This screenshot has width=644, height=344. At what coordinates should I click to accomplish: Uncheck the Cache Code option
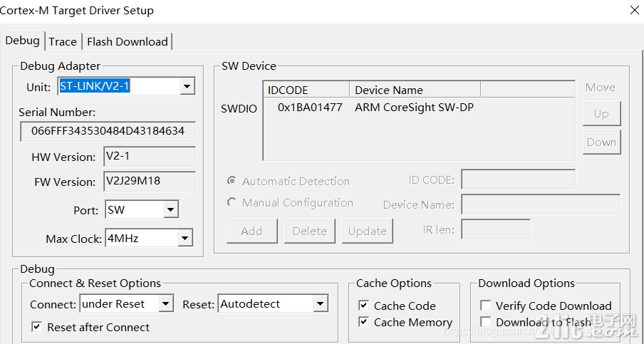tap(363, 305)
